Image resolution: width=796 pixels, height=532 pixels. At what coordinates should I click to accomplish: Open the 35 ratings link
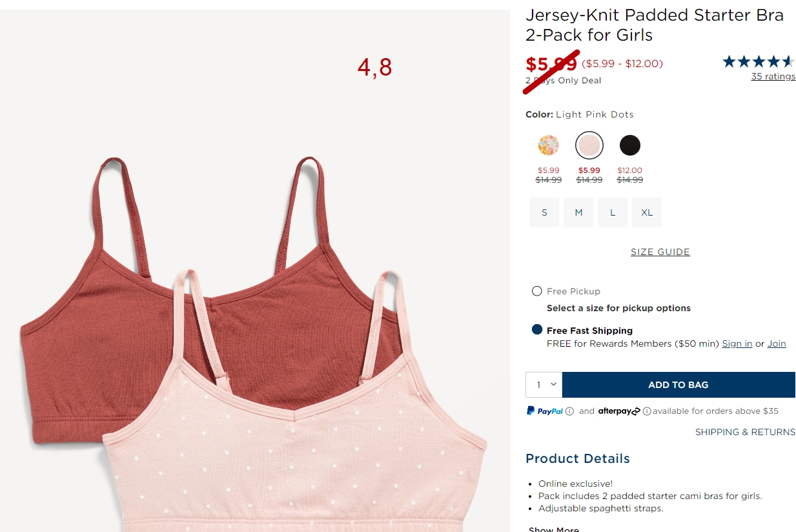(773, 76)
